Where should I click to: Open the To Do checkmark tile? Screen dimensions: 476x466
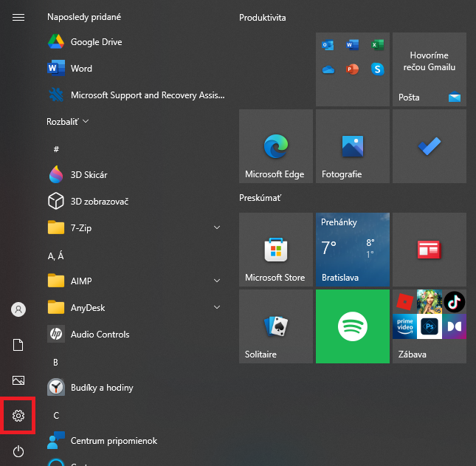click(x=430, y=146)
